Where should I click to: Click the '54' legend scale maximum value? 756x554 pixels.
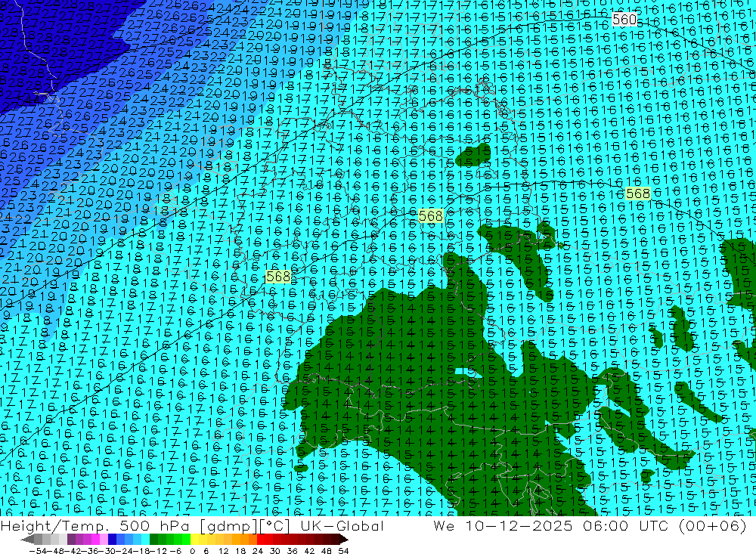point(343,551)
